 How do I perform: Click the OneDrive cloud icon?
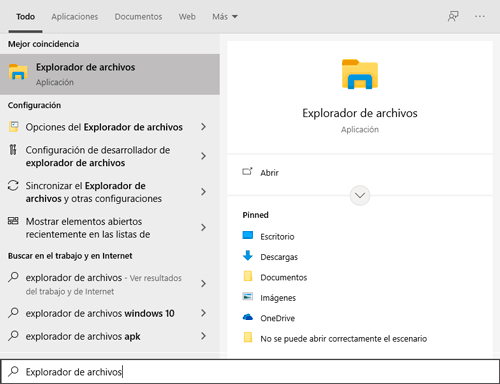click(x=248, y=317)
